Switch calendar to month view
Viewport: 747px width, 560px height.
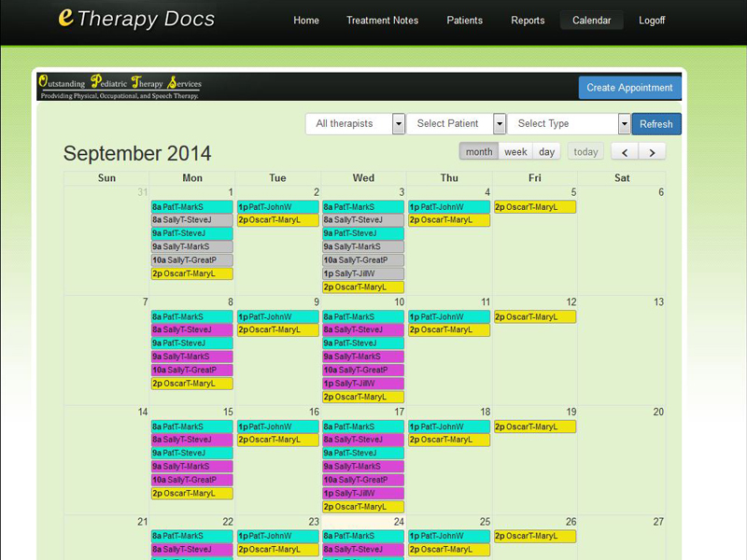pos(479,152)
